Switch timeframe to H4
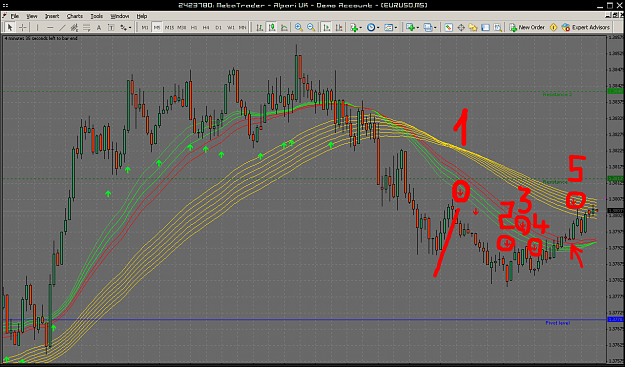The height and width of the screenshot is (367, 625). [206, 27]
